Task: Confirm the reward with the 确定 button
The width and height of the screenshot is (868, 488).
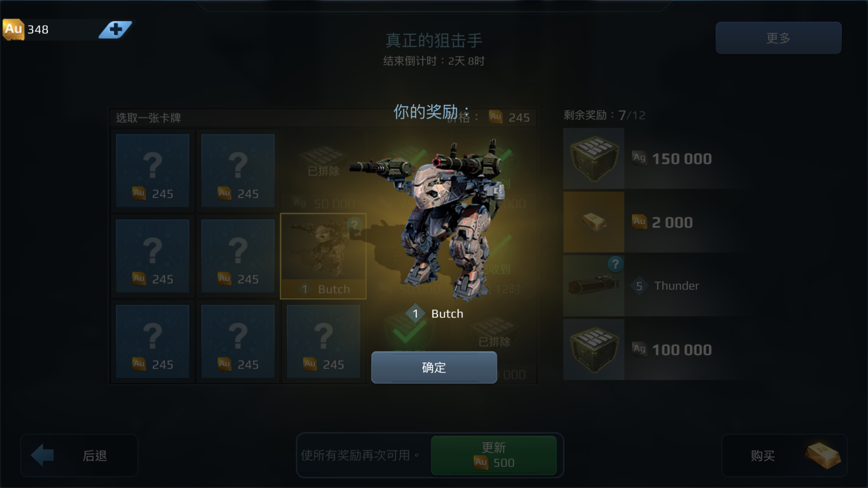Action: (434, 367)
